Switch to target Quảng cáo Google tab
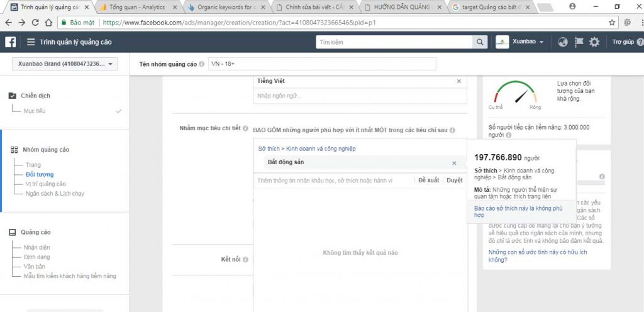 click(491, 7)
